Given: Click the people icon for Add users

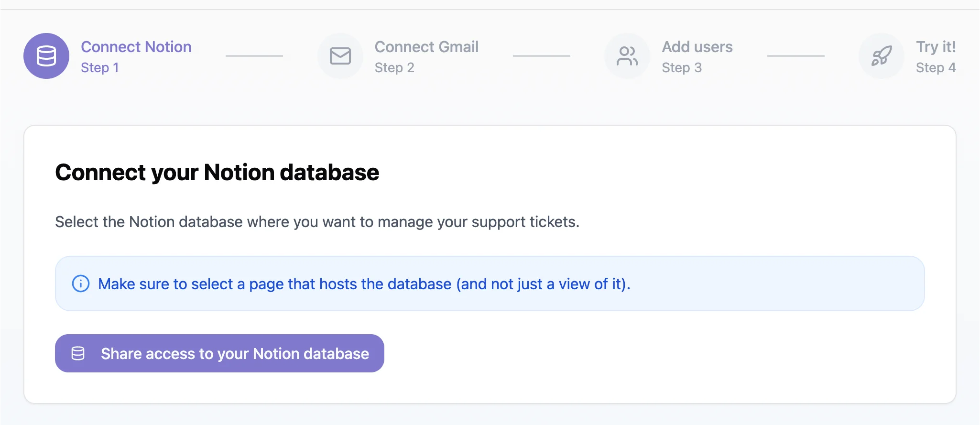Looking at the screenshot, I should point(627,56).
